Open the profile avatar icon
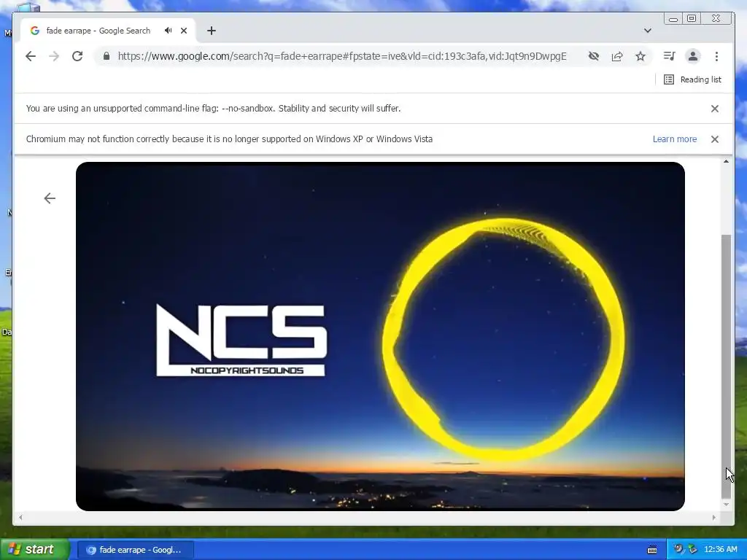The width and height of the screenshot is (747, 560). coord(693,56)
